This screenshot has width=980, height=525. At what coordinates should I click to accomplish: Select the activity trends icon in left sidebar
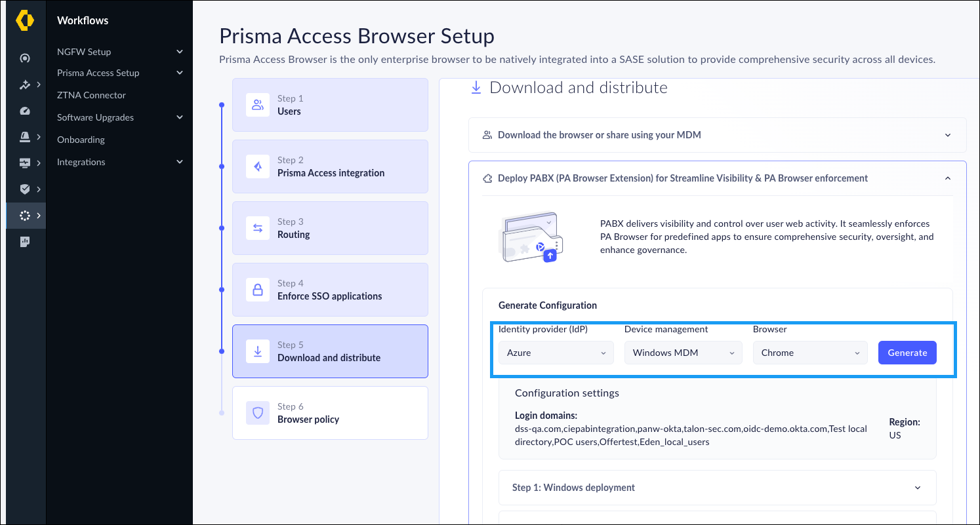(x=25, y=84)
